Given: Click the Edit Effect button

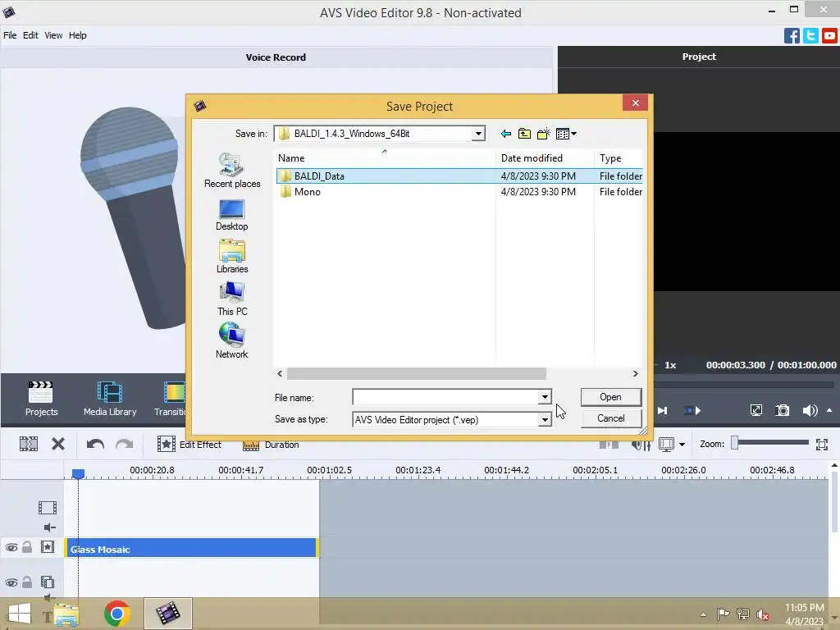Looking at the screenshot, I should point(189,444).
